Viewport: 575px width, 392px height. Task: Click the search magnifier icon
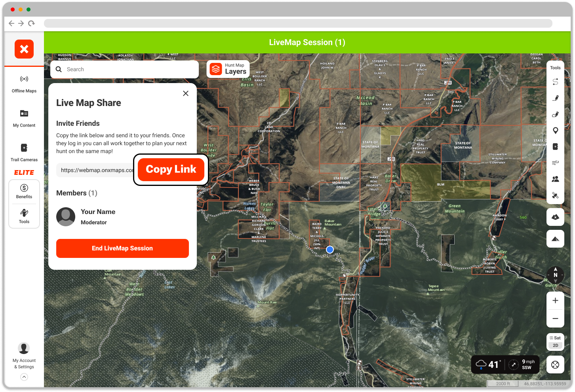(59, 69)
